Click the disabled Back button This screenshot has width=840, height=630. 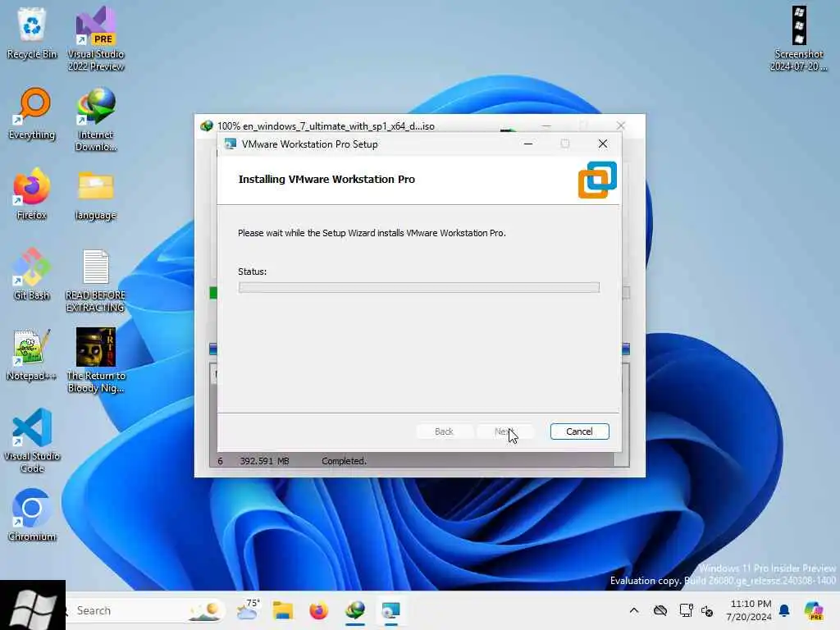(x=444, y=431)
